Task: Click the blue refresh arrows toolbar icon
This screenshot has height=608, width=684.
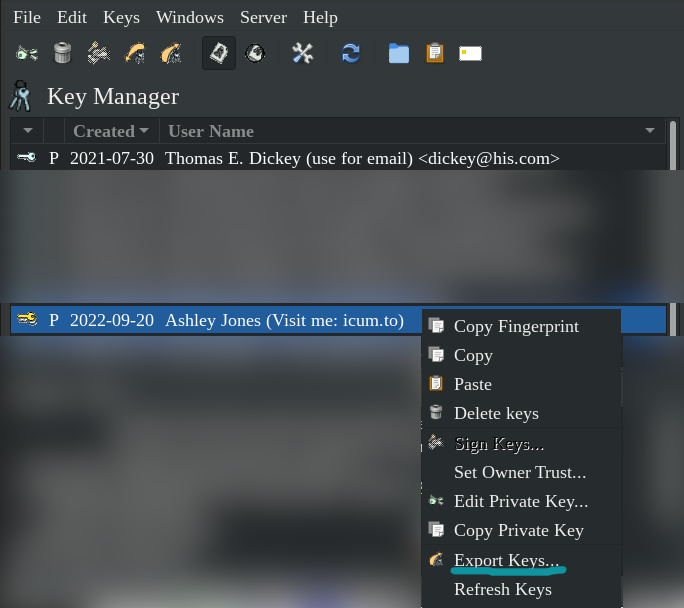Action: (351, 54)
